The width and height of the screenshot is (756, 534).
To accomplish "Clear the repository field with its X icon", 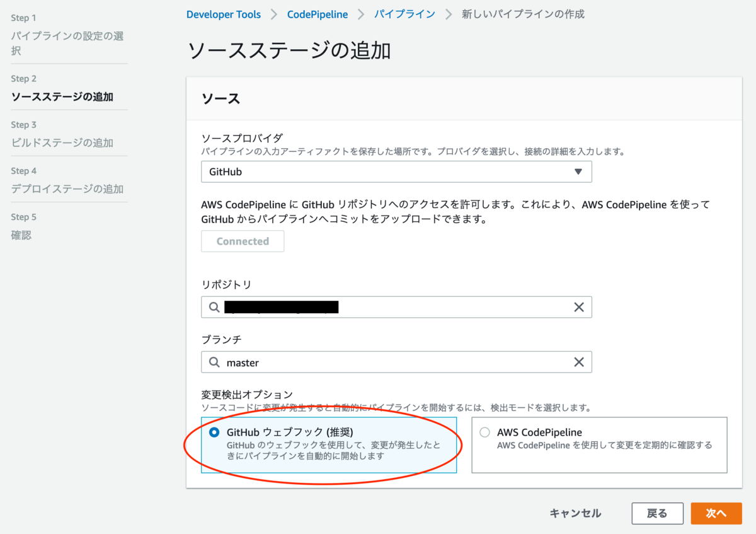I will pyautogui.click(x=578, y=307).
